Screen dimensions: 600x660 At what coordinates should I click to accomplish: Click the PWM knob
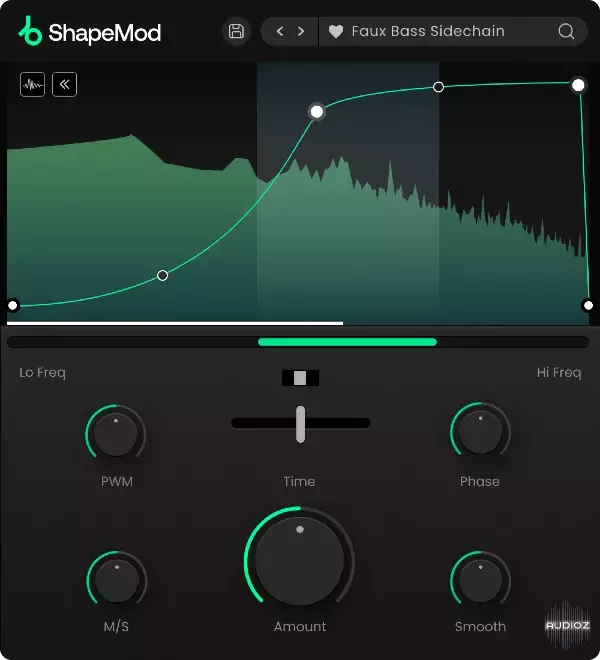point(115,434)
